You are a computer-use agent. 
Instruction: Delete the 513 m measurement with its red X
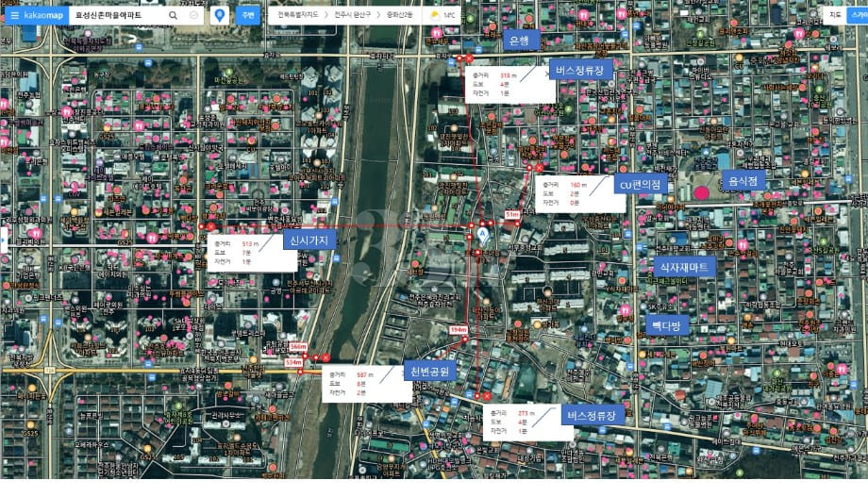(x=211, y=227)
